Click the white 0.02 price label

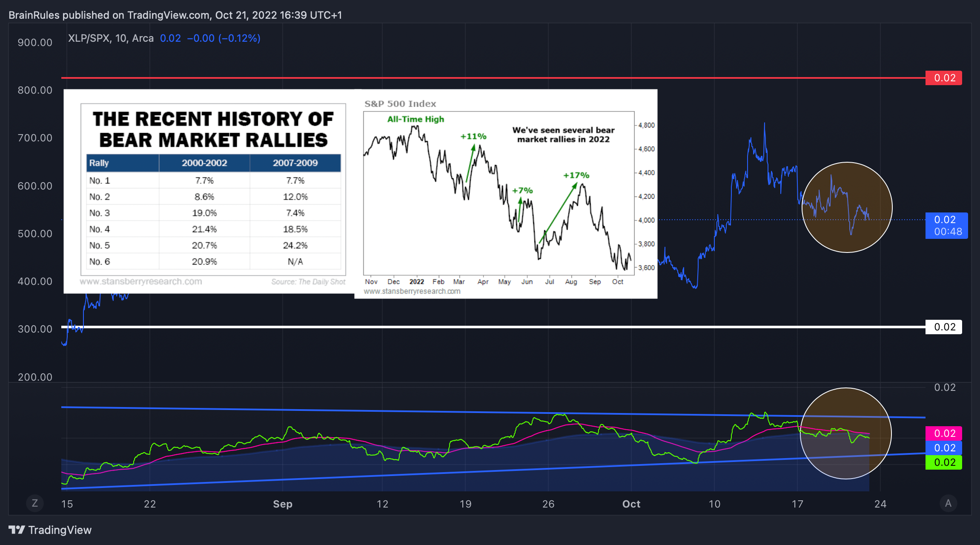(x=943, y=327)
